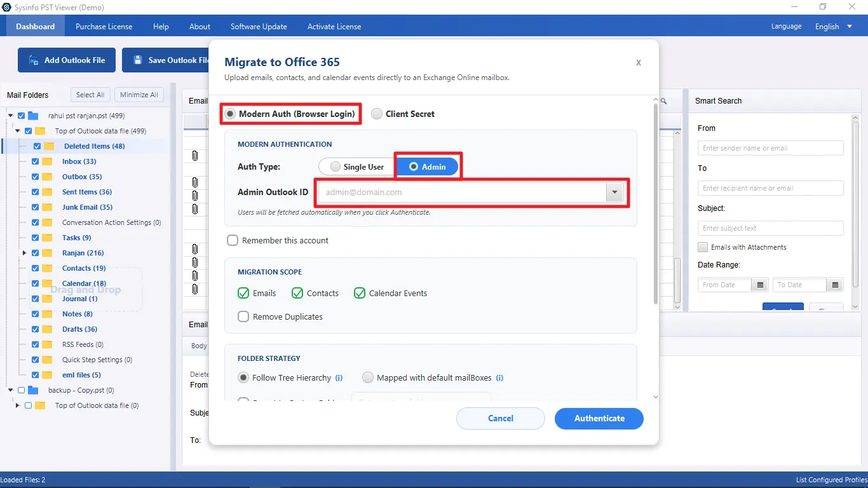Viewport: 868px width, 488px height.
Task: Click the Add Outlook File plus icon
Action: point(32,60)
